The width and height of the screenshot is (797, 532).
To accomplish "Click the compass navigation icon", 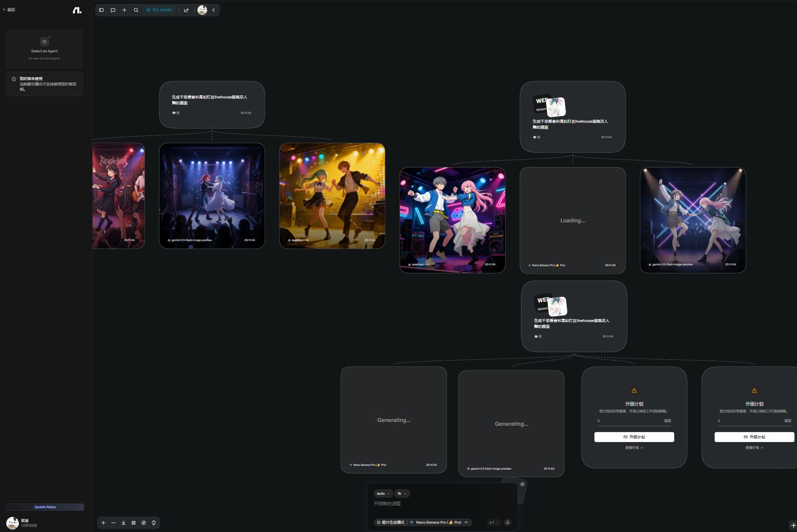I will click(x=144, y=523).
